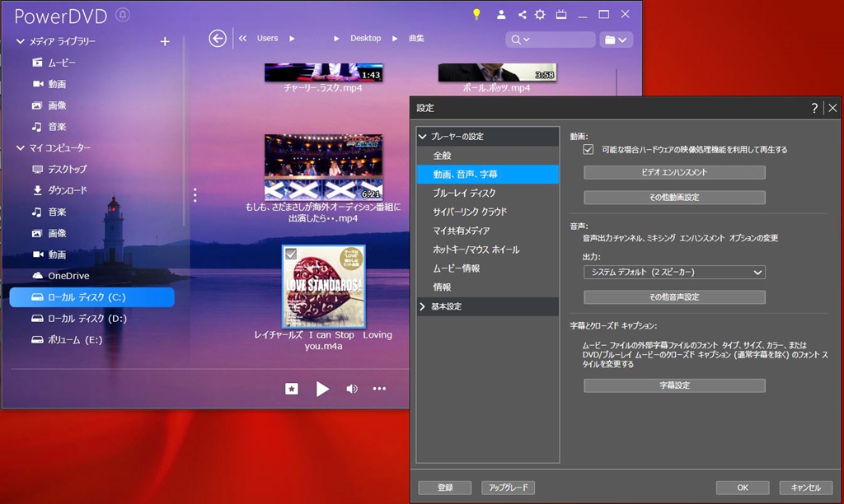Image resolution: width=844 pixels, height=504 pixels.
Task: Collapse the プレーヤーの設定 group
Action: [423, 137]
